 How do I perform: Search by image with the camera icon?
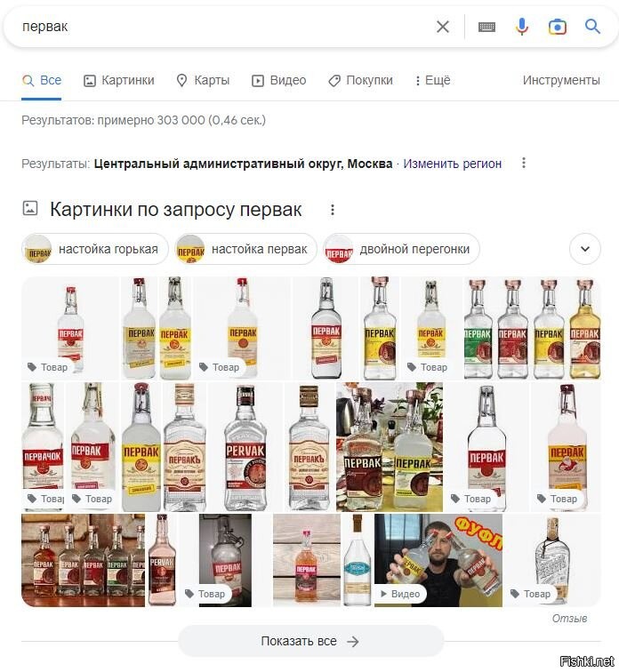[x=558, y=27]
